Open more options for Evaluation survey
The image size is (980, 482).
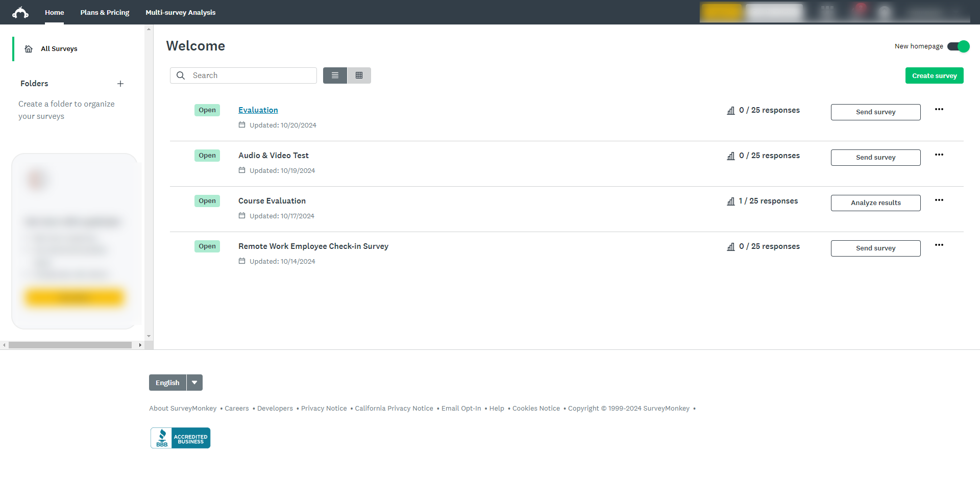[939, 109]
